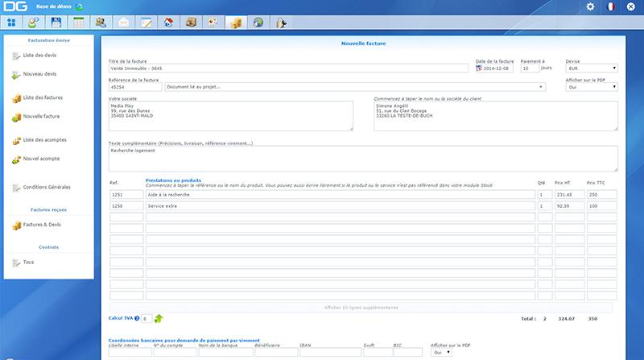Click the Calcul TVA label
Viewport: 644px width, 360px height.
tap(121, 318)
